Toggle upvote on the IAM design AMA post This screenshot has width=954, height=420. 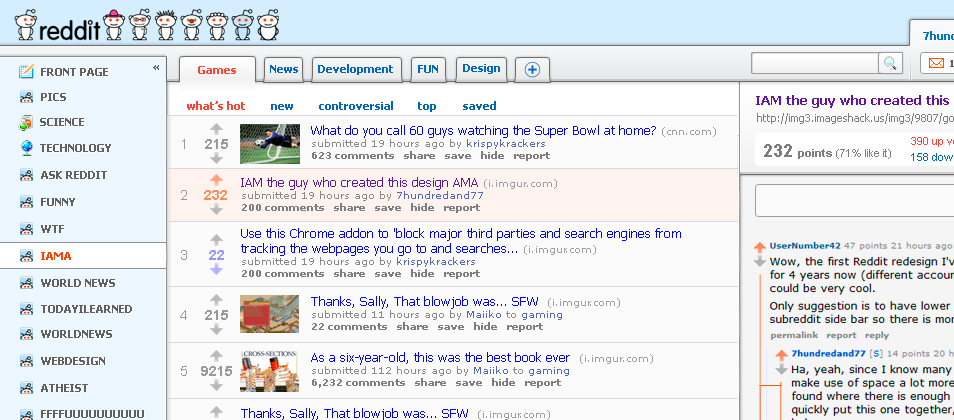216,180
